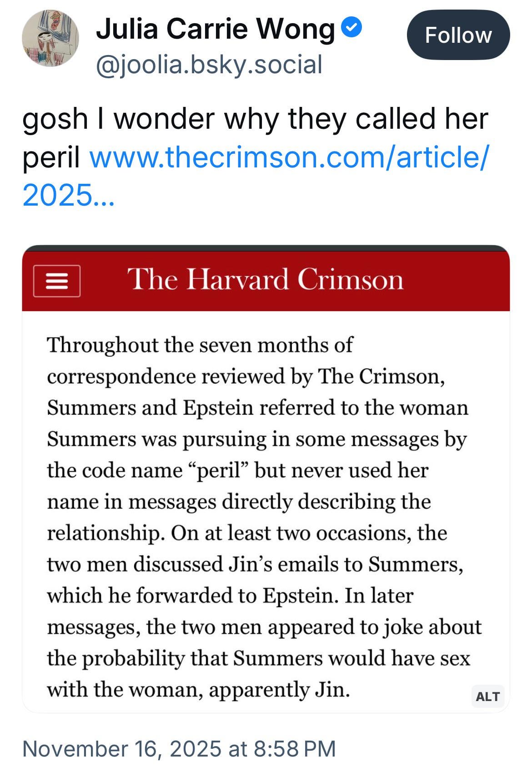Open the November 16, 2025 post timestamp

(179, 748)
